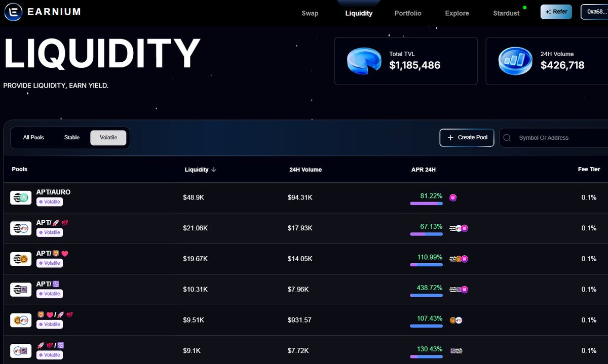Open the Explore page
The width and height of the screenshot is (608, 364).
point(457,13)
